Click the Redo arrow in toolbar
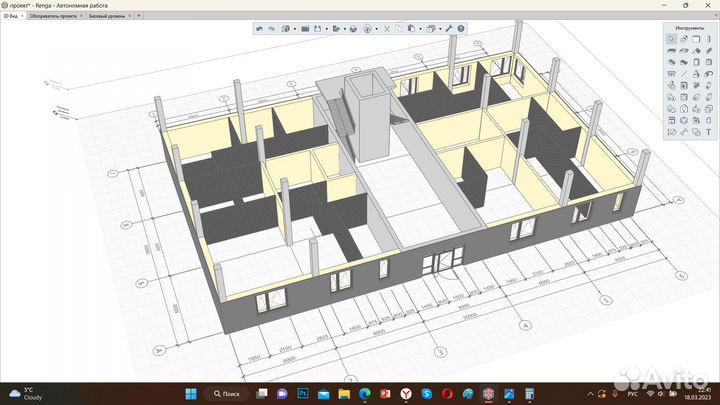 [x=271, y=29]
